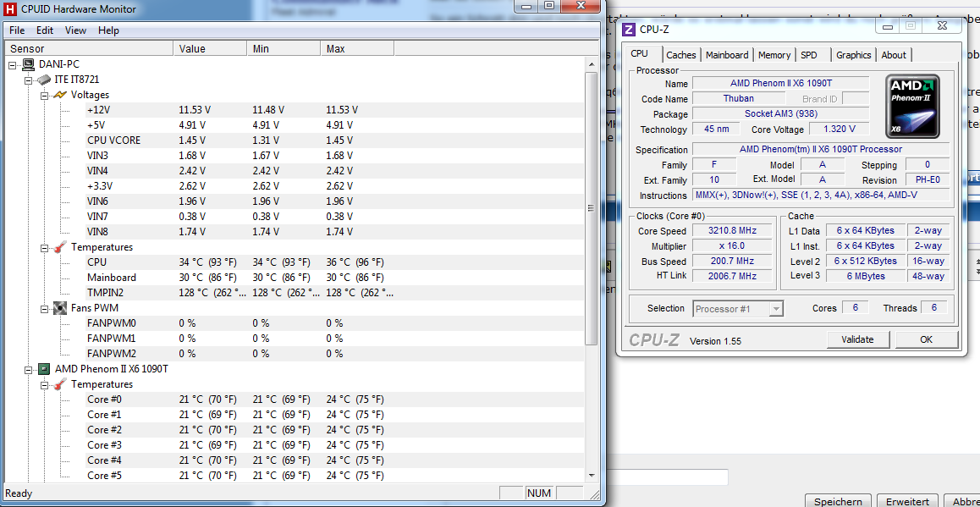Click the DANI-PC computer icon
Viewport: 980px width, 507px height.
pyautogui.click(x=28, y=64)
